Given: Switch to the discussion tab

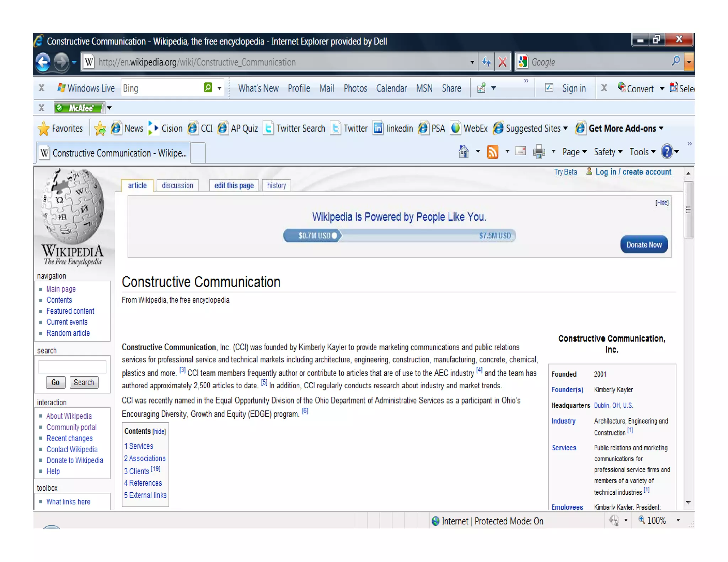Looking at the screenshot, I should point(177,185).
